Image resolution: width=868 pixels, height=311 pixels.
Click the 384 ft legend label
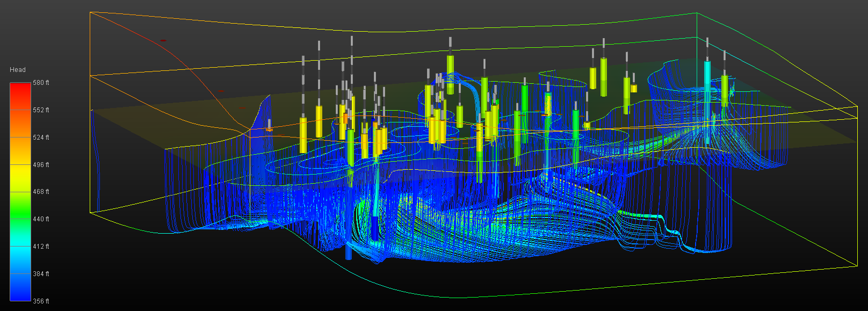coord(41,274)
